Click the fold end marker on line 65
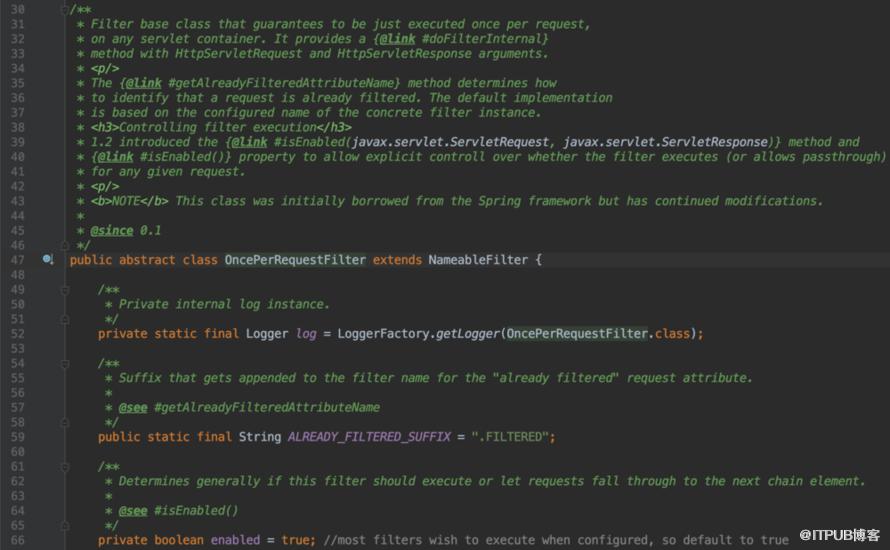This screenshot has height=550, width=890. pyautogui.click(x=65, y=526)
